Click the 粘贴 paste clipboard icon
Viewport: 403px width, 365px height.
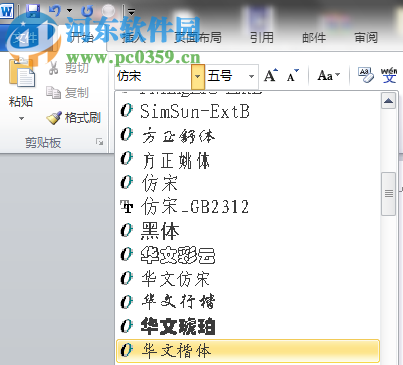21,73
